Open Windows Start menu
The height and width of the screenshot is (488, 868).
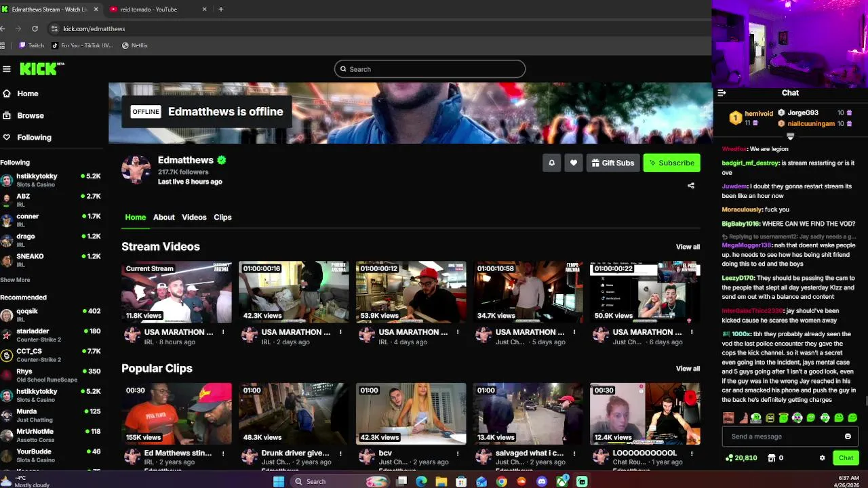pos(279,481)
